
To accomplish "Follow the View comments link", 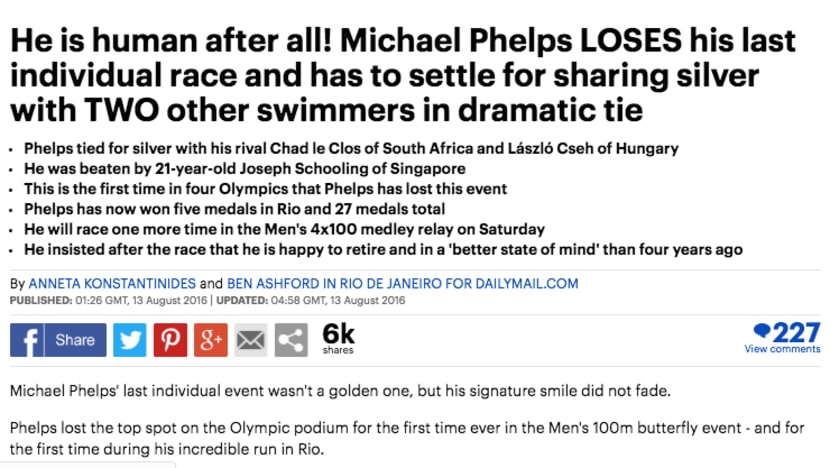I will [x=782, y=349].
